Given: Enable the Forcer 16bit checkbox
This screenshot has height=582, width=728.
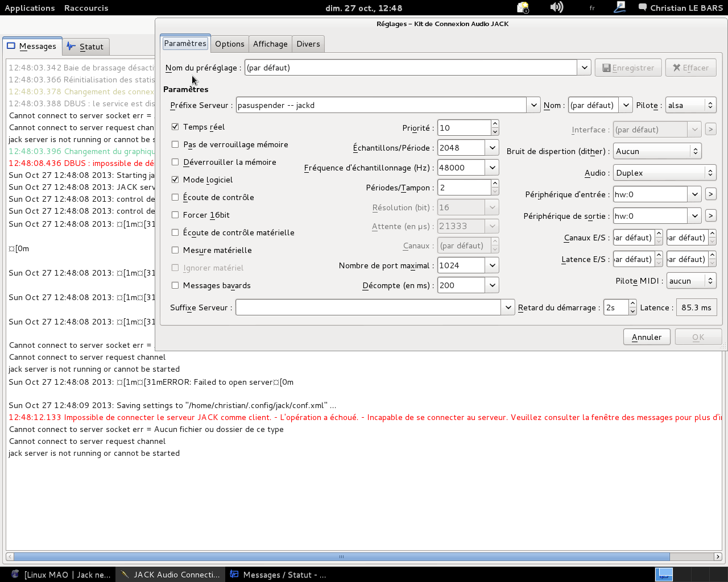Looking at the screenshot, I should click(x=175, y=215).
